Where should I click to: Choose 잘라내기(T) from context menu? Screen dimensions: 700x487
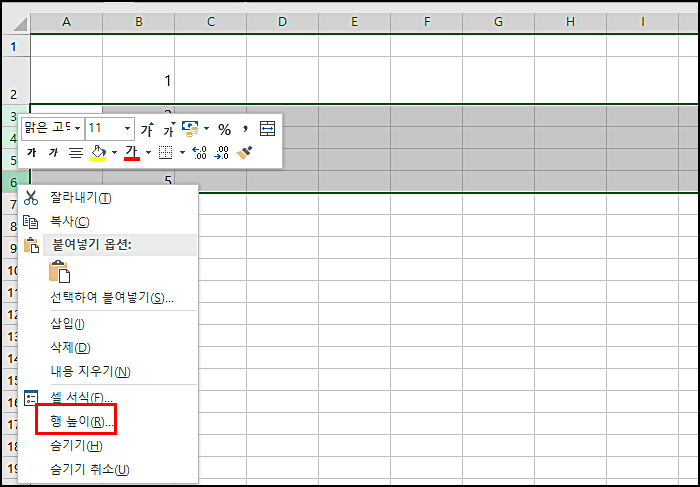pos(108,198)
